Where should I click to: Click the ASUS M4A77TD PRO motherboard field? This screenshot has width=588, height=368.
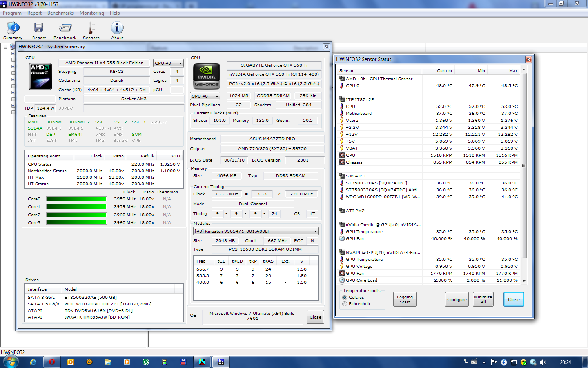click(x=272, y=139)
